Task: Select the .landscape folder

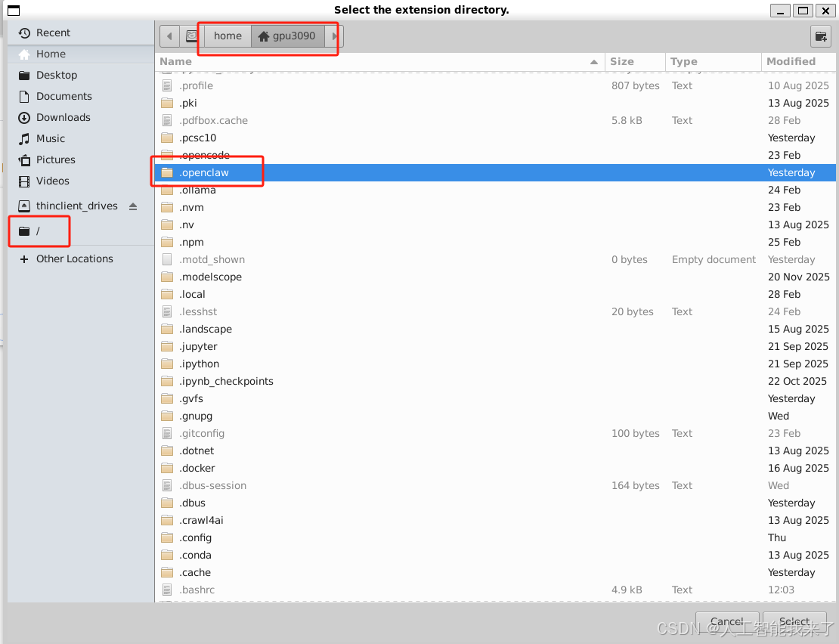Action: [x=496, y=329]
